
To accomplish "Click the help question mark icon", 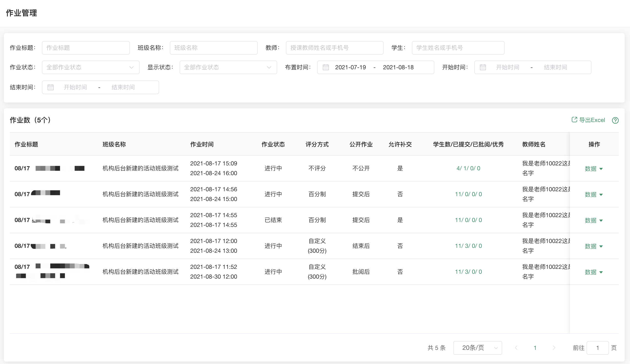I will (x=615, y=120).
